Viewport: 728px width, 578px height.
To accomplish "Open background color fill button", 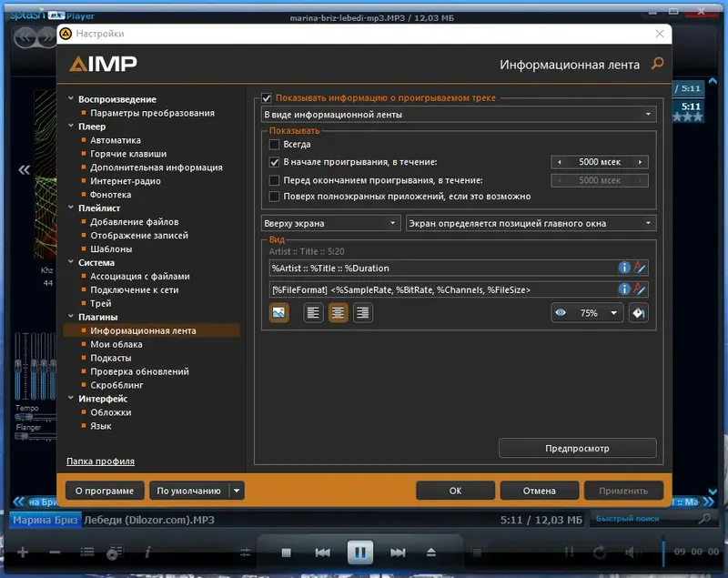I will pyautogui.click(x=639, y=313).
